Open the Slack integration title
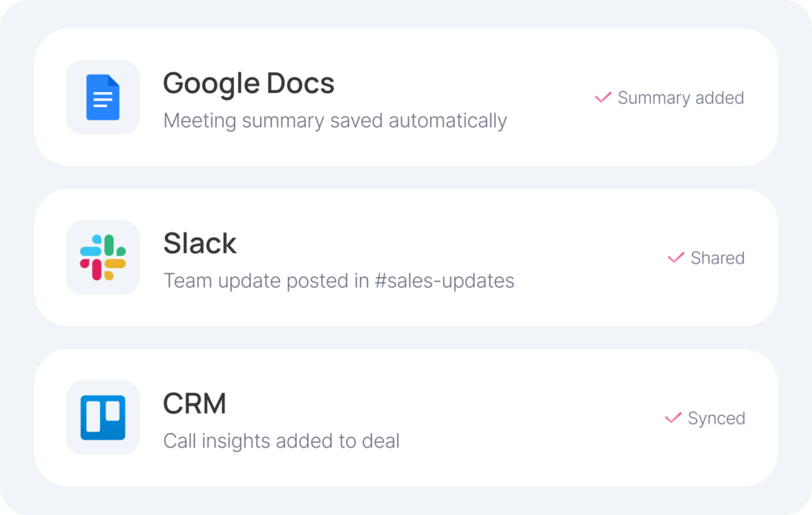Image resolution: width=812 pixels, height=515 pixels. tap(200, 243)
